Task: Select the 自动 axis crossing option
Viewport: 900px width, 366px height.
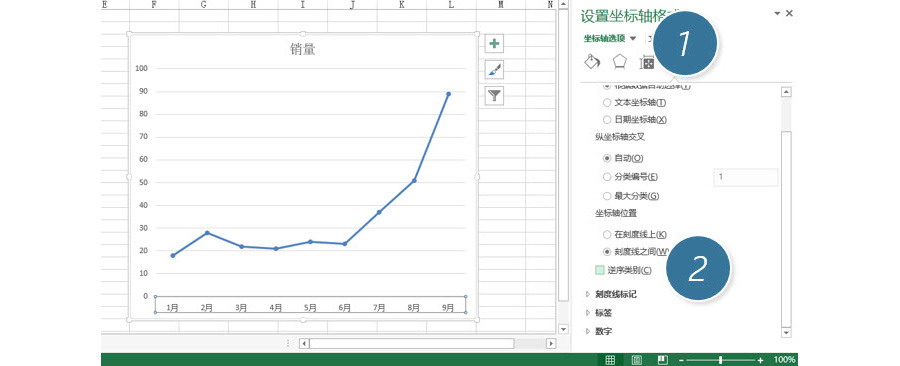Action: (x=607, y=158)
